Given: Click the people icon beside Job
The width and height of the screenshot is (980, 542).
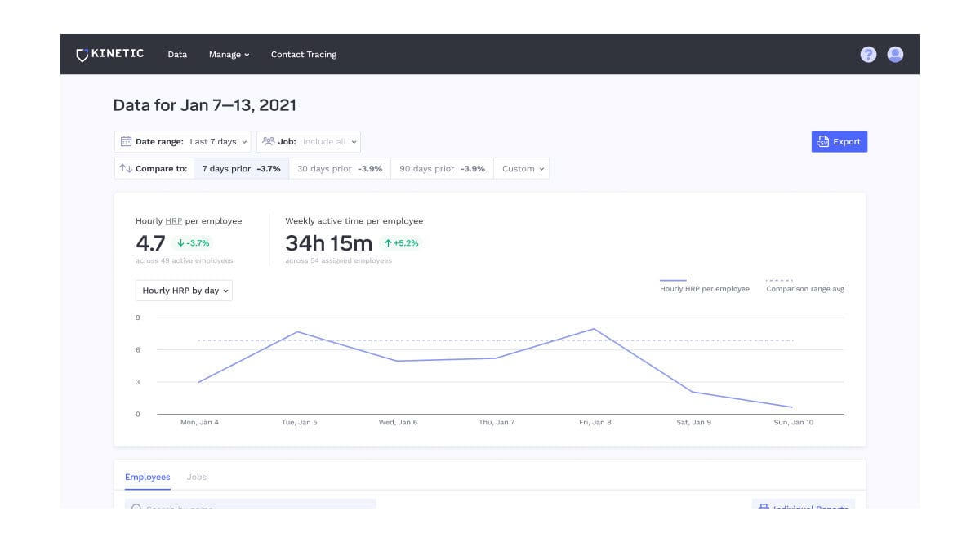Looking at the screenshot, I should tap(269, 141).
